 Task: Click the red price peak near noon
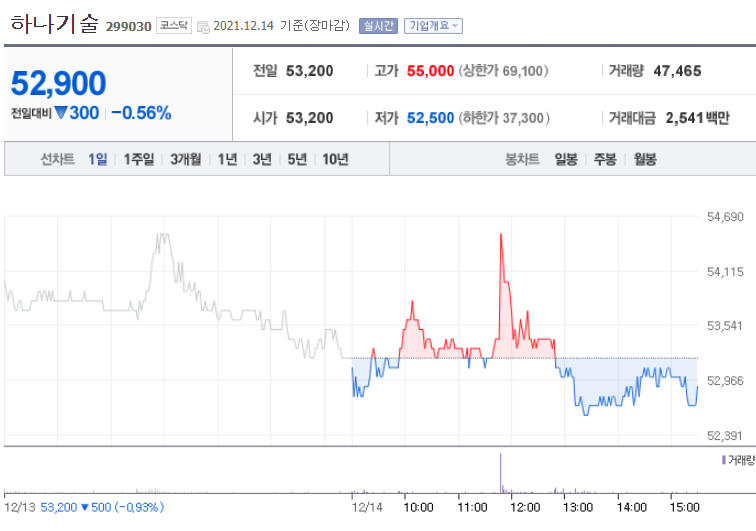501,235
